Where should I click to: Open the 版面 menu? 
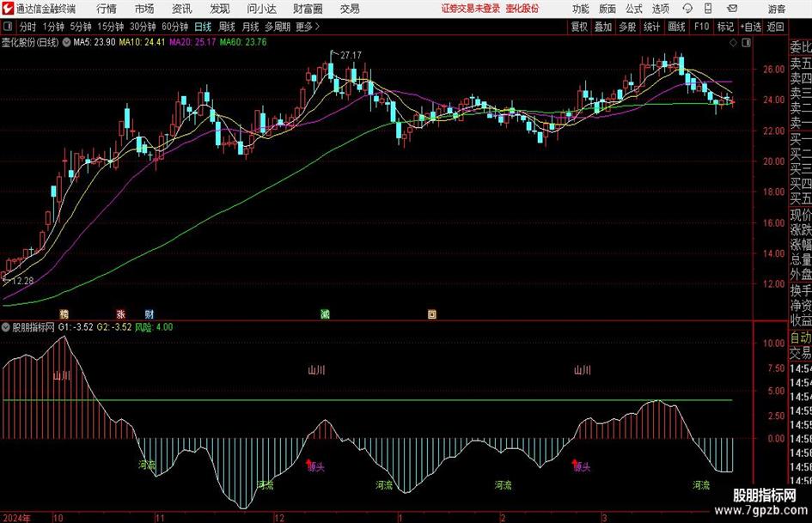[x=607, y=9]
